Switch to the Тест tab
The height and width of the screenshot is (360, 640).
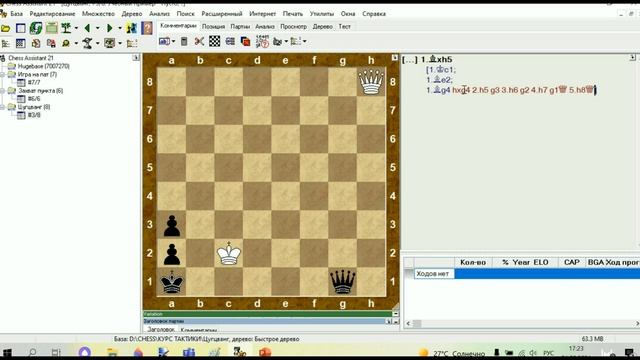point(344,27)
